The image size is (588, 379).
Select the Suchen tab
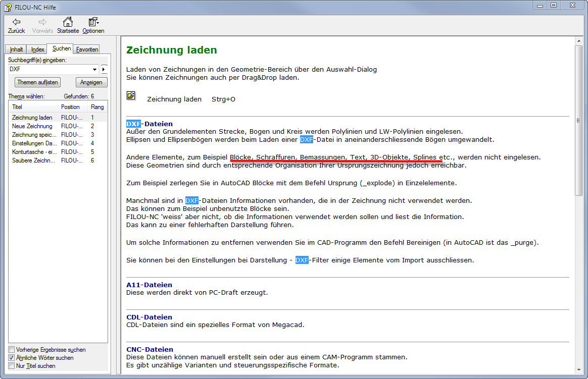(x=61, y=48)
